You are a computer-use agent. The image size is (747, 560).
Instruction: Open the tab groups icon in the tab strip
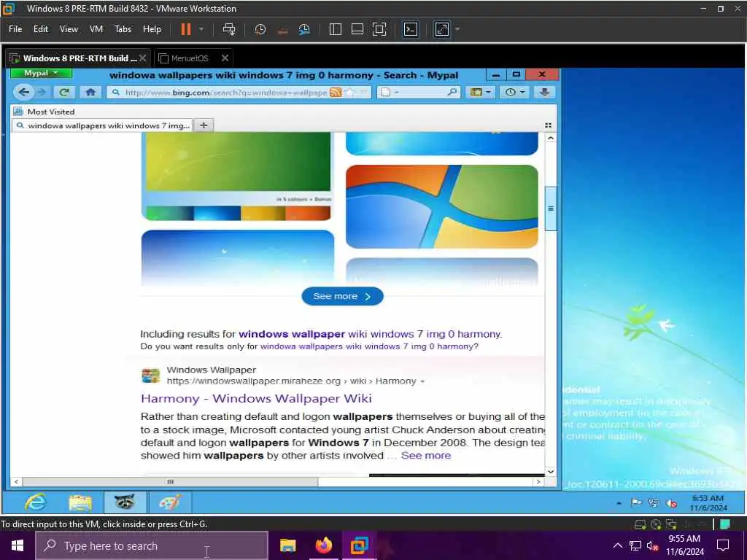[548, 125]
